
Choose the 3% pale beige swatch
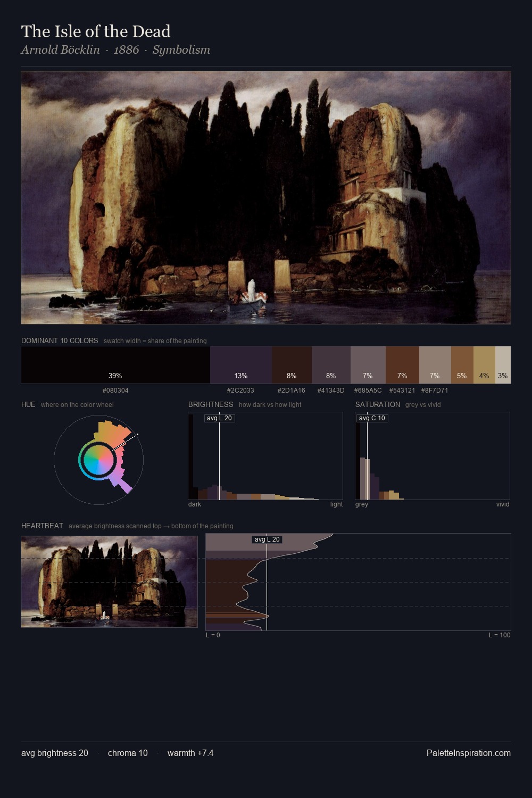click(x=503, y=365)
